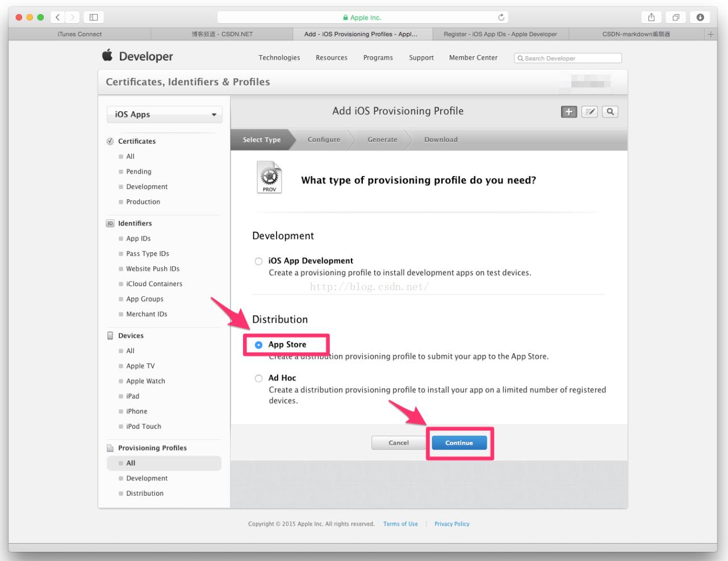The height and width of the screenshot is (561, 728).
Task: Open All under Provisioning Profiles
Action: [x=164, y=463]
